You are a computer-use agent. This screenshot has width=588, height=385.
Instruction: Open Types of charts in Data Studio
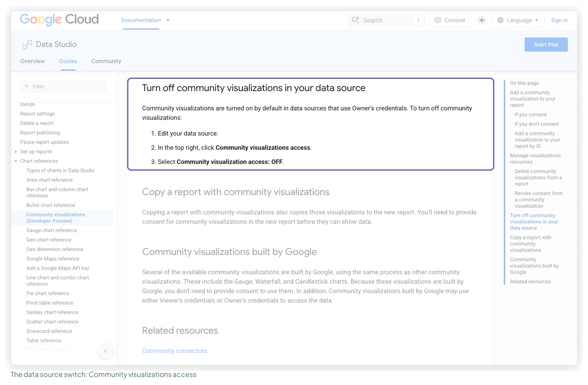click(x=60, y=170)
